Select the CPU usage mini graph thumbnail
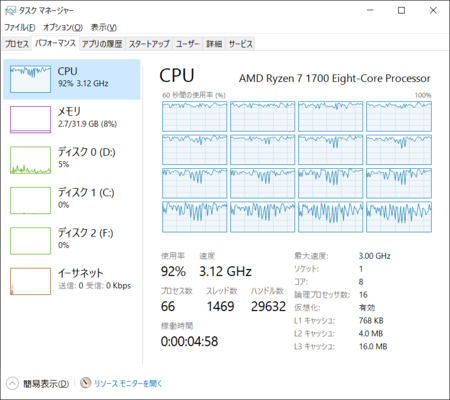Image resolution: width=450 pixels, height=400 pixels. point(30,79)
